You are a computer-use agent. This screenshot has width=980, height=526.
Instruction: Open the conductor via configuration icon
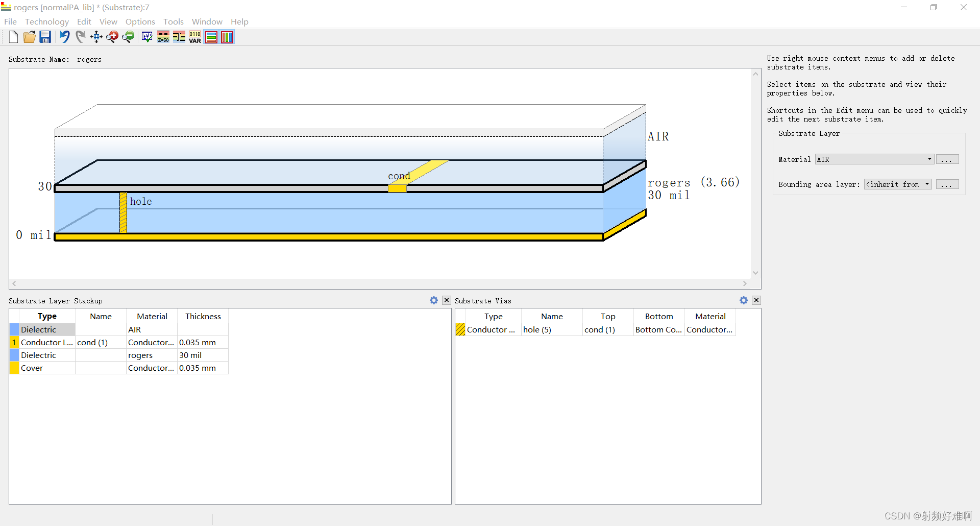coord(179,37)
